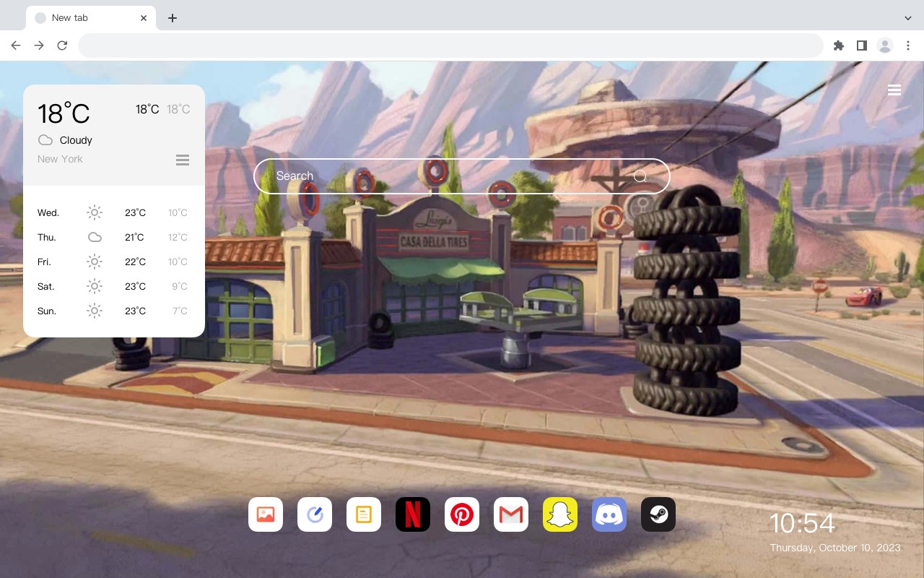Click the Thursday cloud weather icon
Image resolution: width=924 pixels, height=578 pixels.
pyautogui.click(x=95, y=237)
